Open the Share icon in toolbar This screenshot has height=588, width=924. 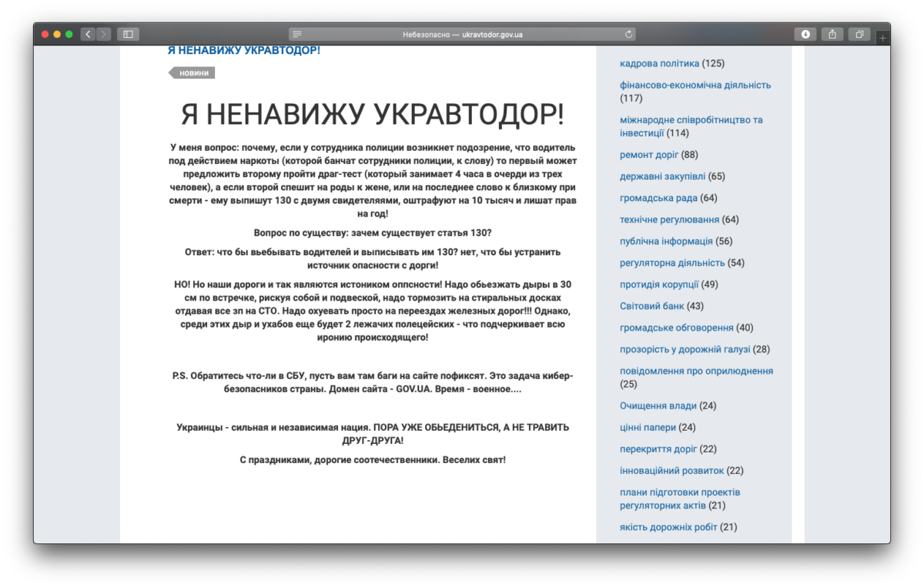point(832,34)
